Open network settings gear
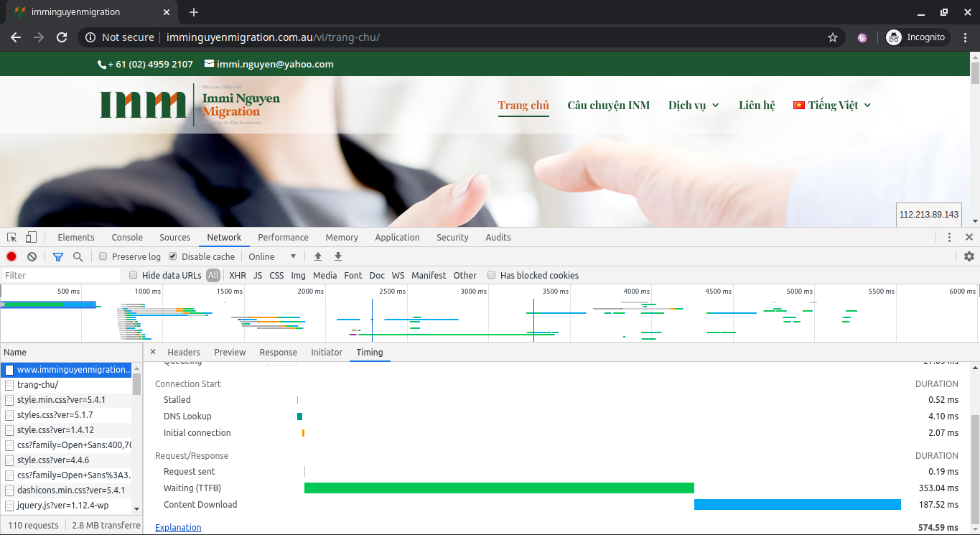980x535 pixels. [969, 256]
